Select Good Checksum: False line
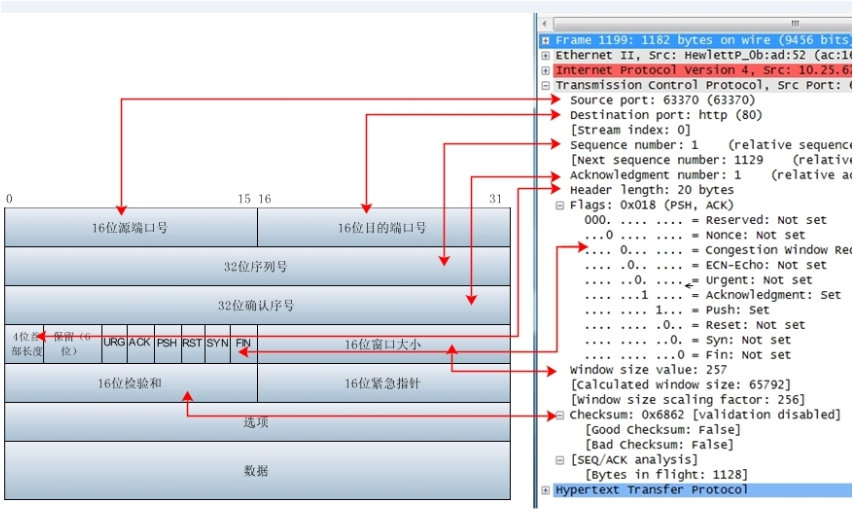This screenshot has width=853, height=527. point(663,430)
